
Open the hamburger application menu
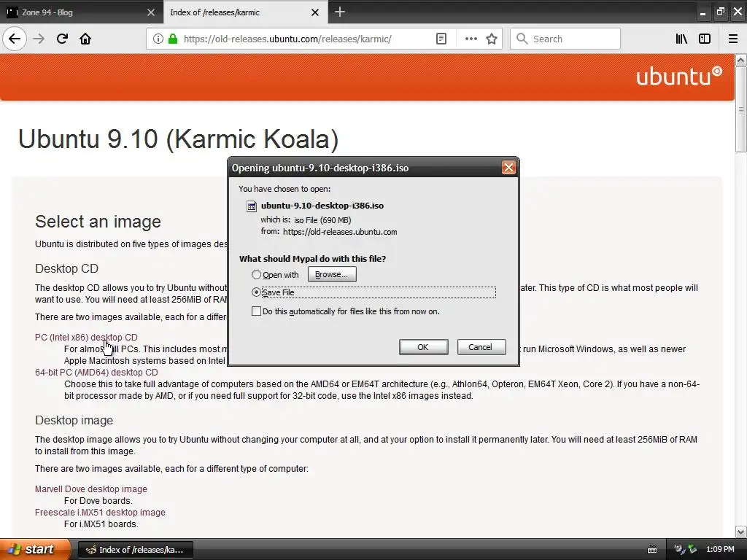click(733, 39)
